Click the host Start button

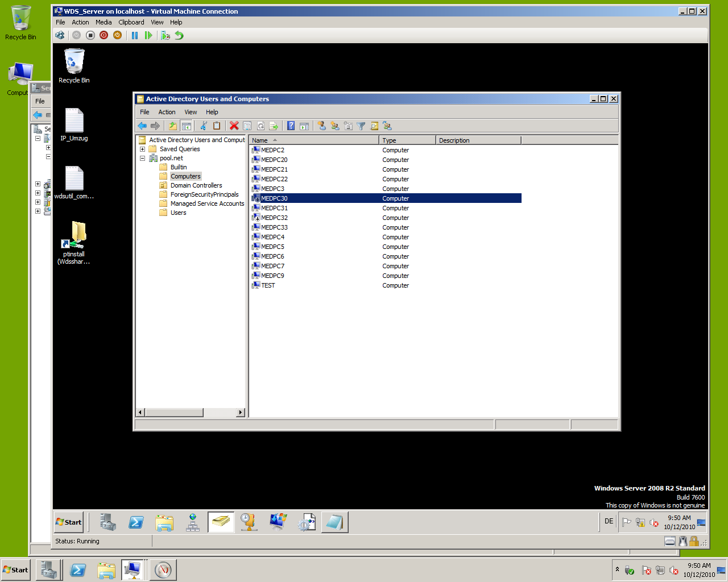coord(16,569)
